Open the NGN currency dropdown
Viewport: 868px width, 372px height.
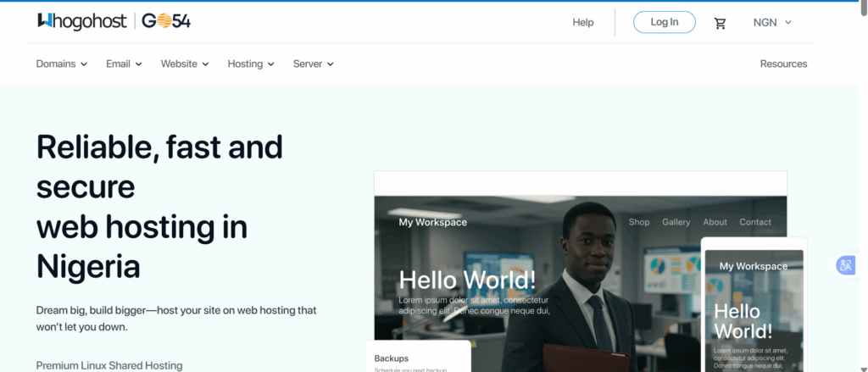[x=773, y=23]
